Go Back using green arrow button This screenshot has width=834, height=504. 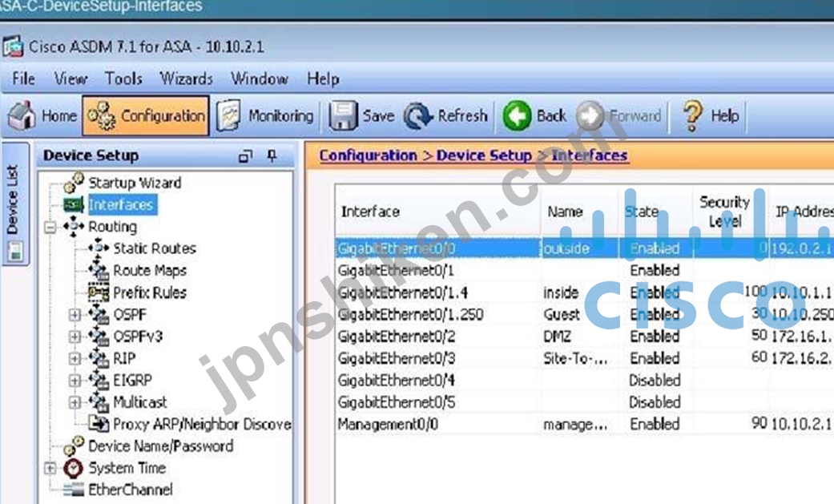tap(534, 115)
